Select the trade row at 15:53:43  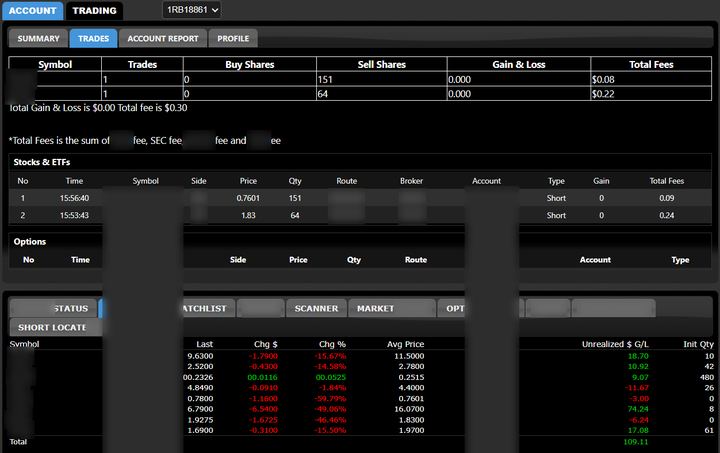coord(360,215)
